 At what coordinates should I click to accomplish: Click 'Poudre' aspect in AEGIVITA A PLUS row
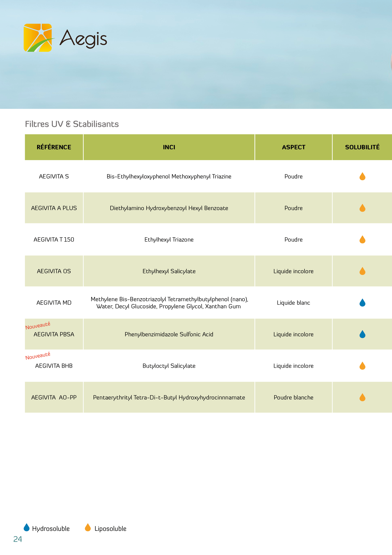(294, 208)
